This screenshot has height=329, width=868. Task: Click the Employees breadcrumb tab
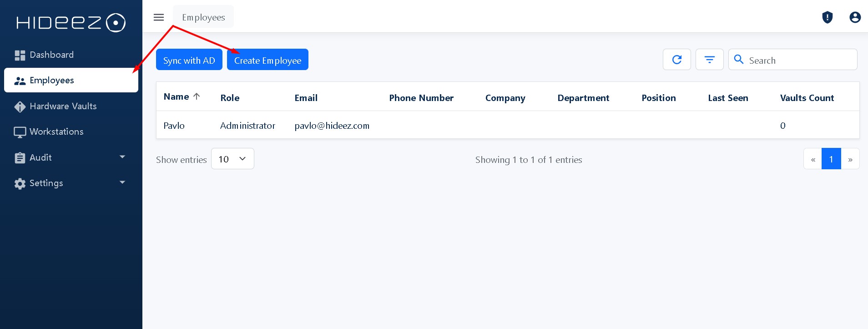pos(203,17)
